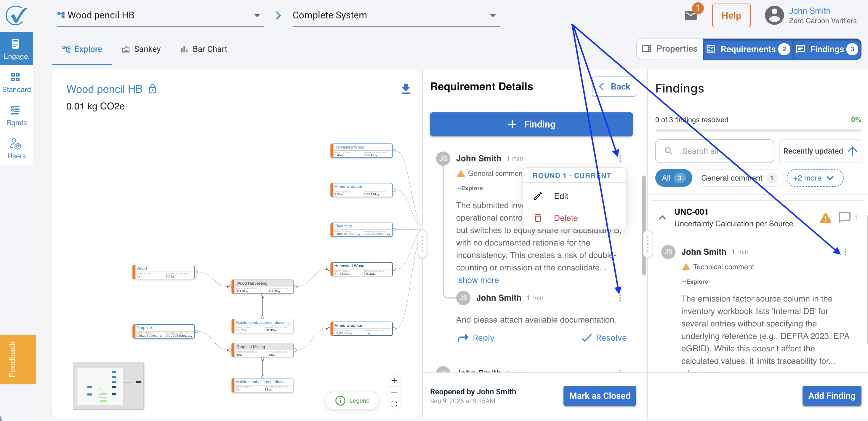Click the Search all findings field
This screenshot has height=421, width=868.
click(714, 151)
